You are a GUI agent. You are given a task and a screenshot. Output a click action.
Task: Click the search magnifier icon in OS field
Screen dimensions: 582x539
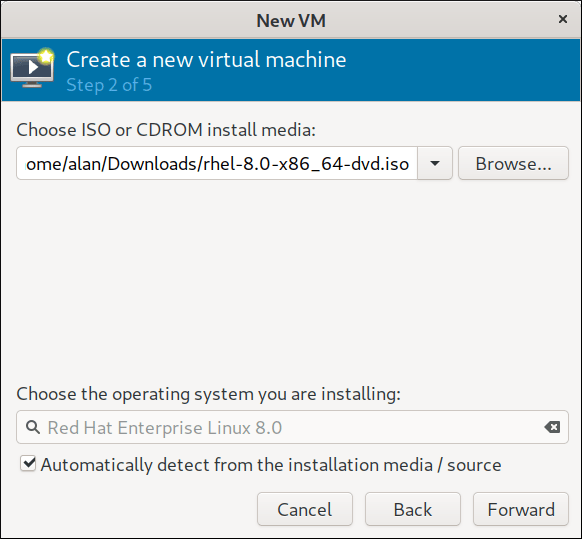click(x=33, y=427)
